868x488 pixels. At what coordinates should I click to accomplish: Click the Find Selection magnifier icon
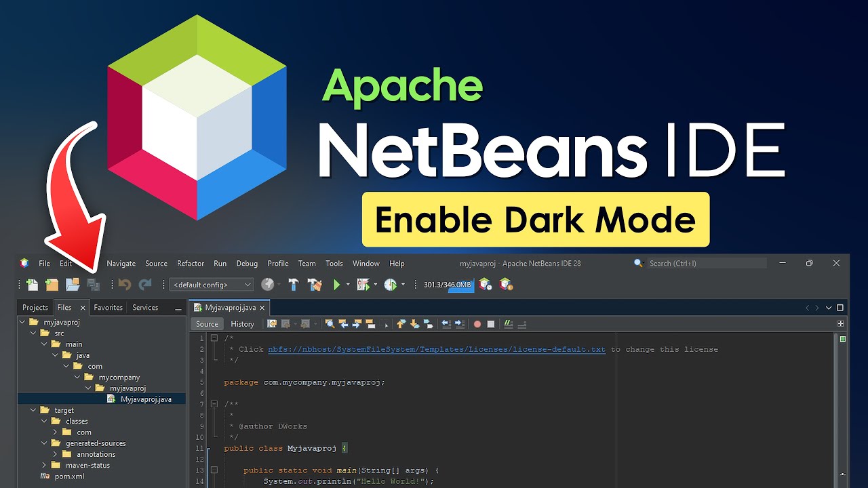(330, 324)
